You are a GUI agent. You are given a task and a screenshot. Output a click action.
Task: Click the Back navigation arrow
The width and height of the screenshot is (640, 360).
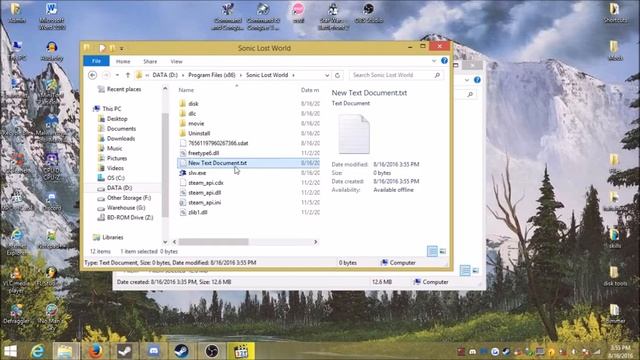93,75
